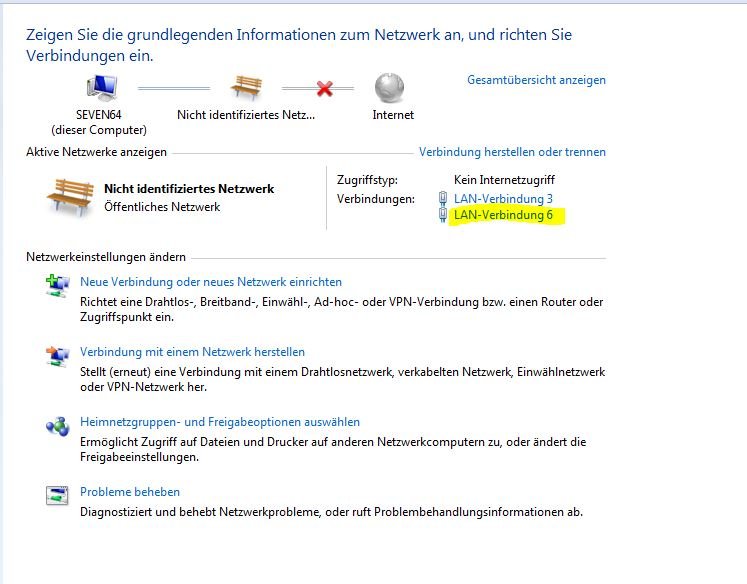The height and width of the screenshot is (584, 747).
Task: Click bold Nicht identifiziertes Netzwerk heading
Action: (x=189, y=189)
